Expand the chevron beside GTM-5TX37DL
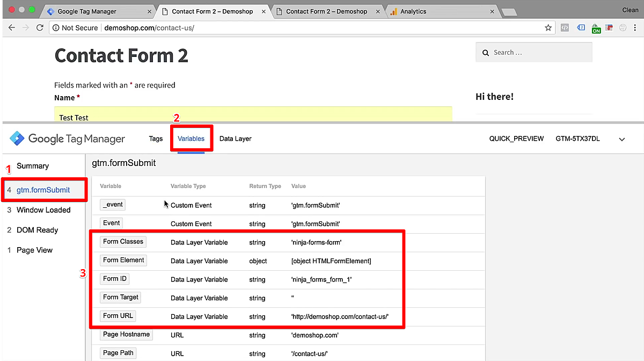 click(622, 139)
